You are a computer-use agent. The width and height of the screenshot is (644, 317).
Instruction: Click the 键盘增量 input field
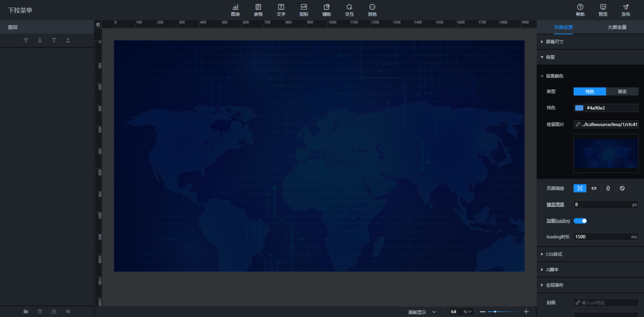(x=601, y=205)
